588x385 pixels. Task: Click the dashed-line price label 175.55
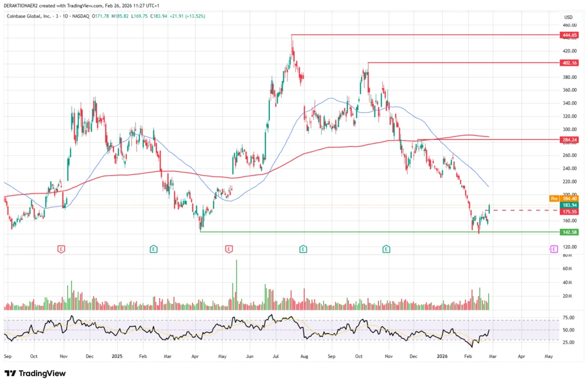569,212
